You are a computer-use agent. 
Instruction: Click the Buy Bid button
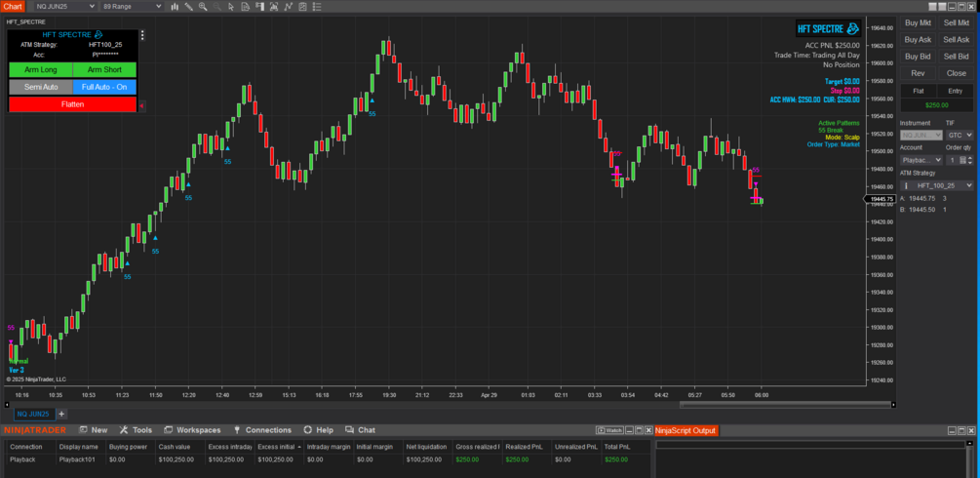(918, 57)
